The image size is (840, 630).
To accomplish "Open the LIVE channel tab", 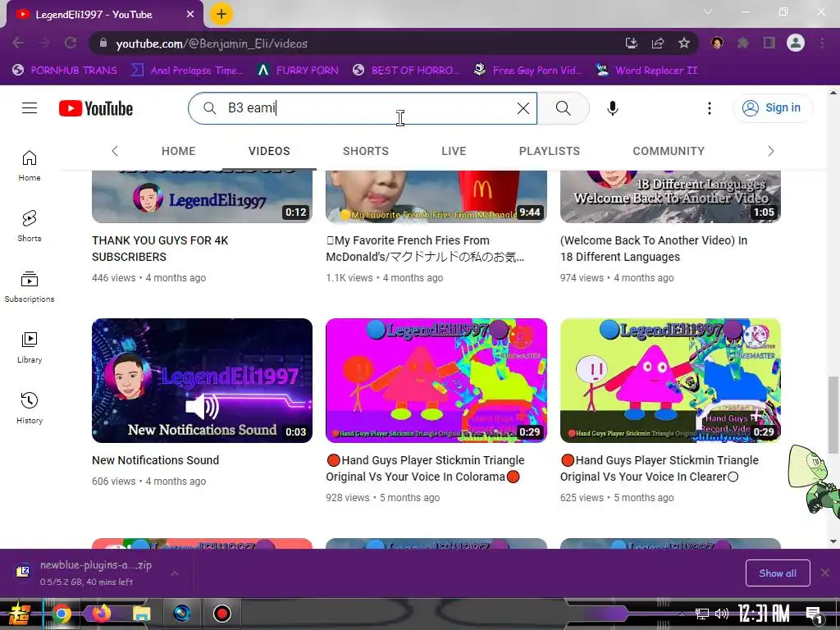I will point(454,151).
